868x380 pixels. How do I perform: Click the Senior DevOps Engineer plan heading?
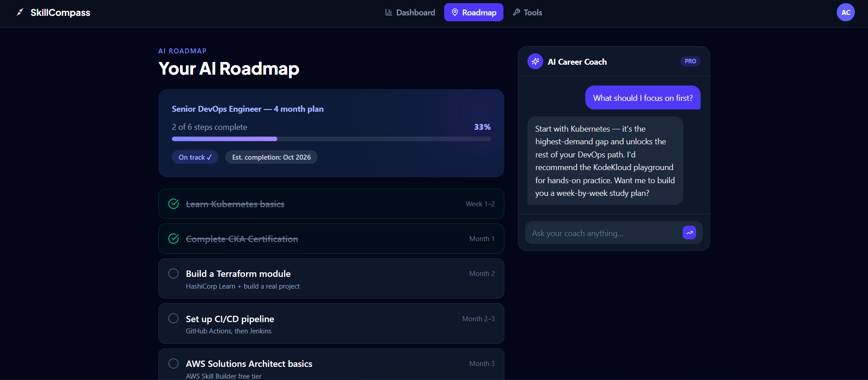click(x=248, y=109)
